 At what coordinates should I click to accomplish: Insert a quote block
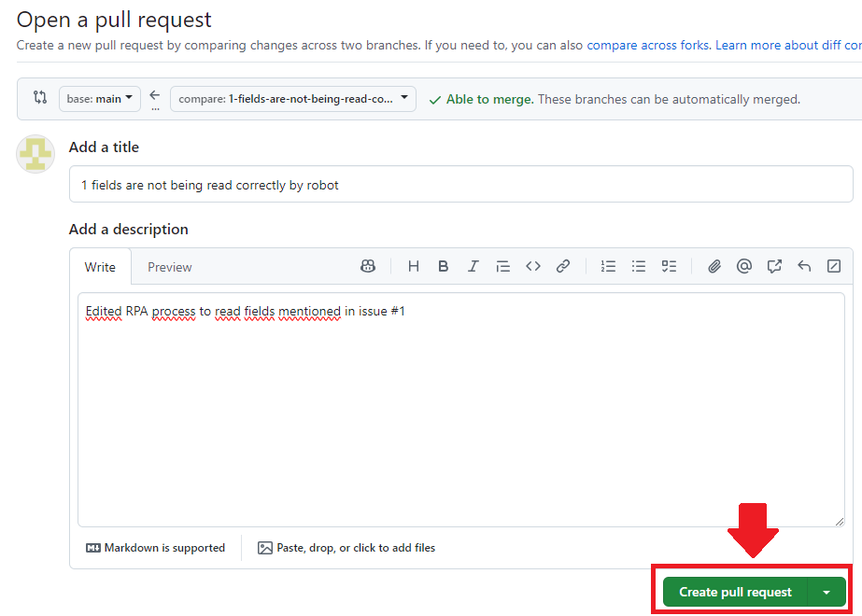[x=503, y=266]
